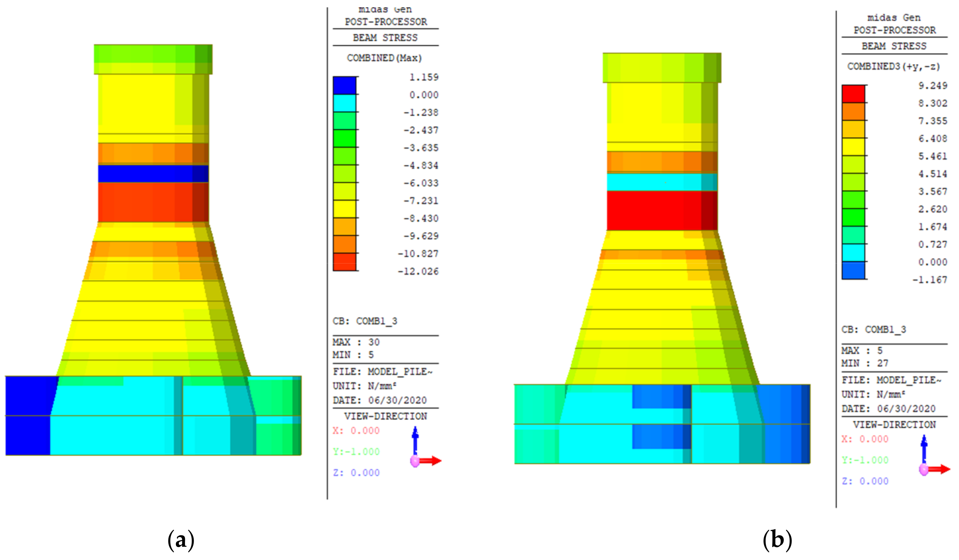Click the red-orange band on model (a) column
The image size is (959, 560).
(x=153, y=202)
